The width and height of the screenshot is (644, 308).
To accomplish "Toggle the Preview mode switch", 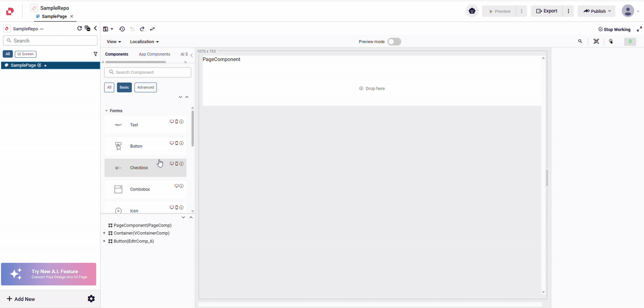I will (x=394, y=42).
